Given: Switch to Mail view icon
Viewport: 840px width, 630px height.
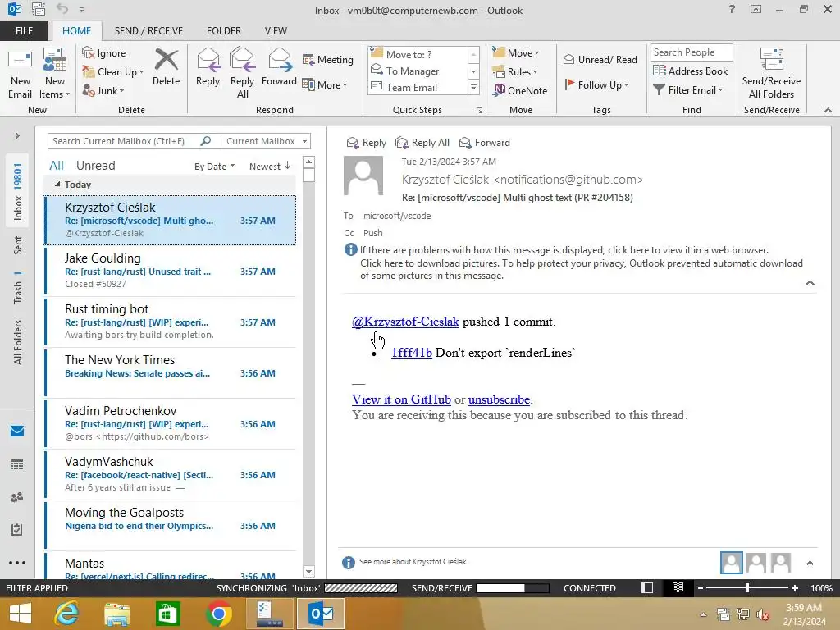Looking at the screenshot, I should coord(17,431).
